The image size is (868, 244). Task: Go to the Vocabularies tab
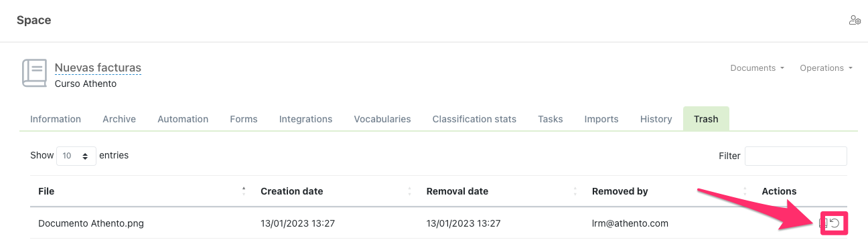tap(382, 119)
